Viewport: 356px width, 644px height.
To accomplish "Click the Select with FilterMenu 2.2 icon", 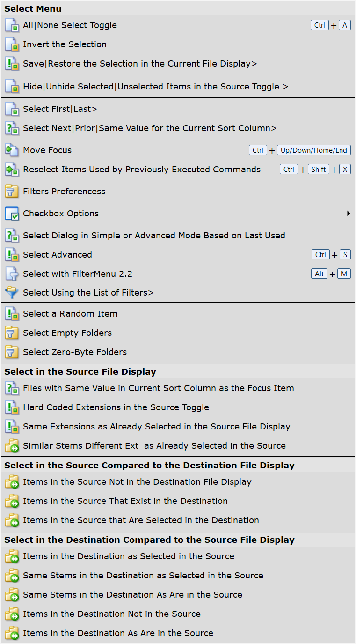I will tap(12, 274).
